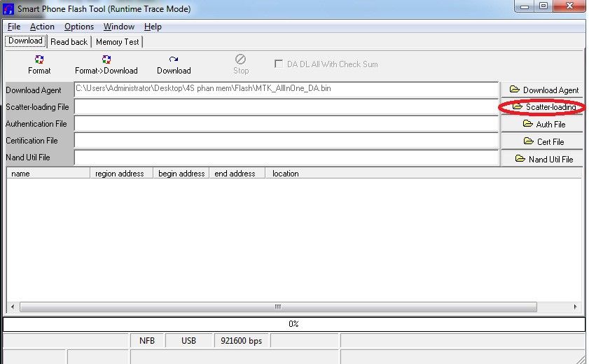Screen dimensions: 589x364
Task: Click the Certification File field
Action: tap(286, 140)
